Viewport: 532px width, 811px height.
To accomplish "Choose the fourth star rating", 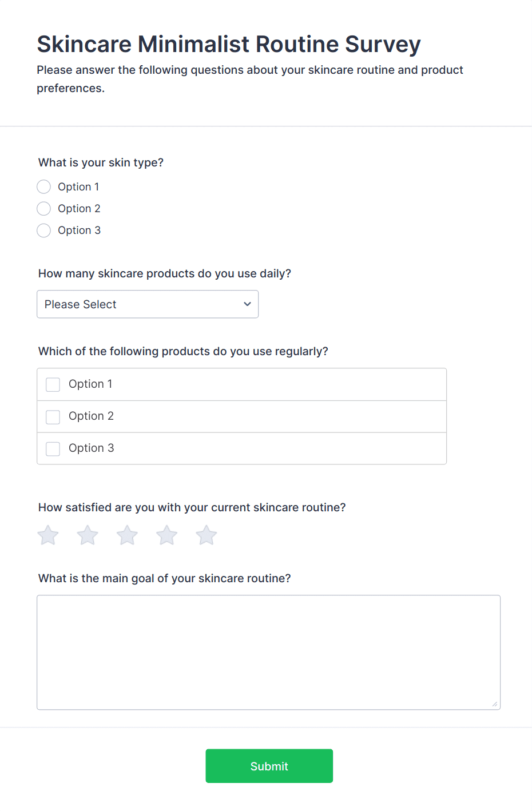I will click(x=167, y=535).
